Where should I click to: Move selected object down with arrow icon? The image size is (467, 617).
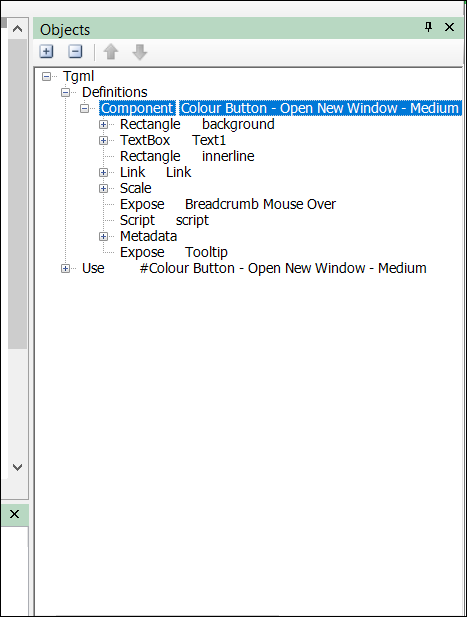pyautogui.click(x=140, y=52)
